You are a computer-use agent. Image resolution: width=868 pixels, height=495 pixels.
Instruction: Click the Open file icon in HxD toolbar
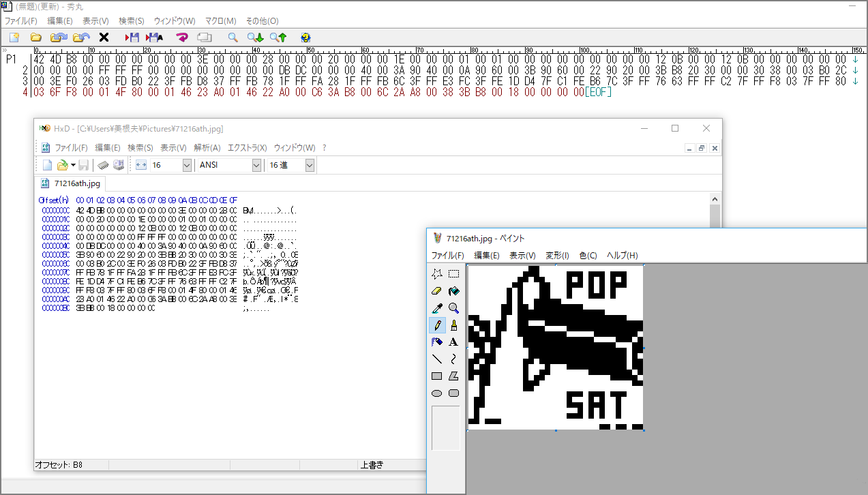point(62,165)
